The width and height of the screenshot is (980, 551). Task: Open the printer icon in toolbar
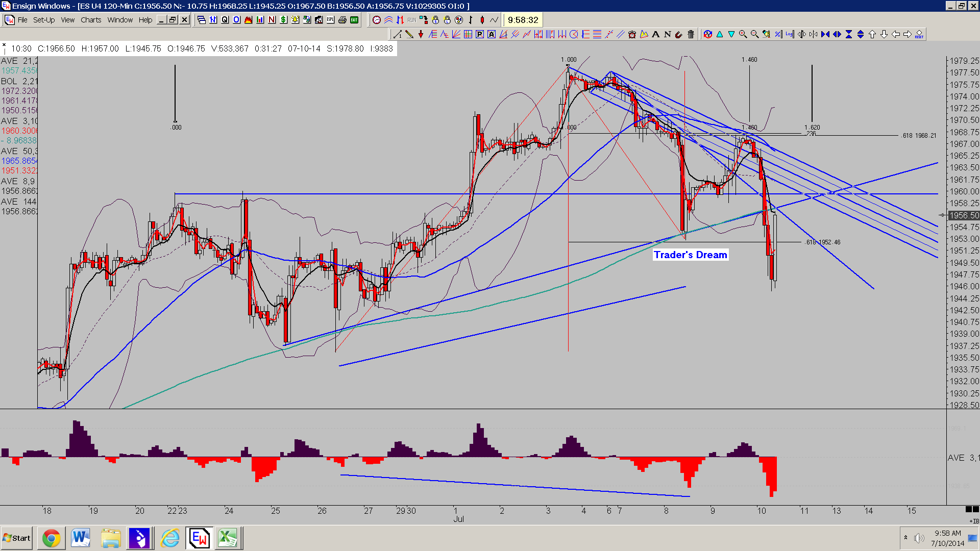[342, 20]
